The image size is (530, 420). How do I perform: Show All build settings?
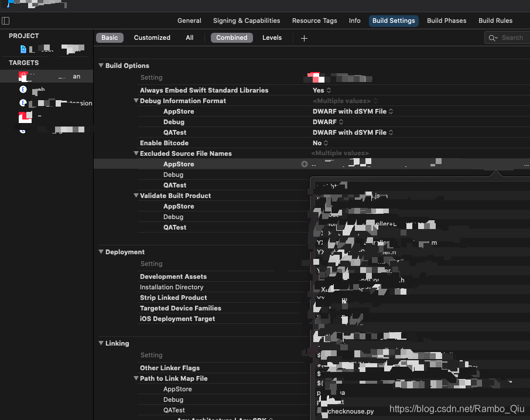[189, 37]
